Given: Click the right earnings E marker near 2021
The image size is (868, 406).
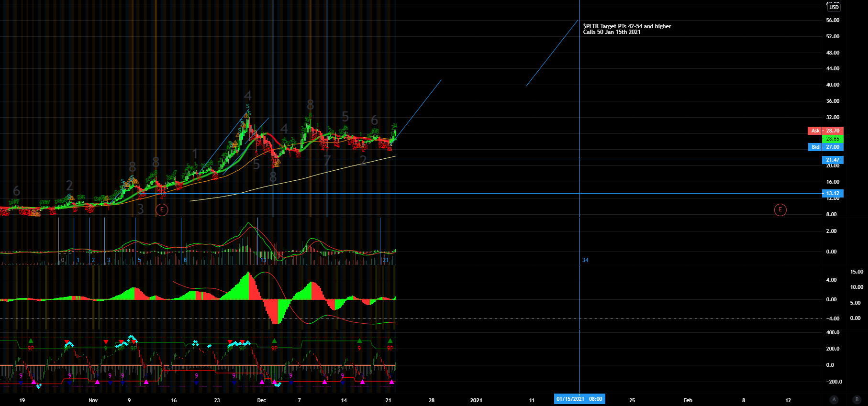Looking at the screenshot, I should (780, 209).
